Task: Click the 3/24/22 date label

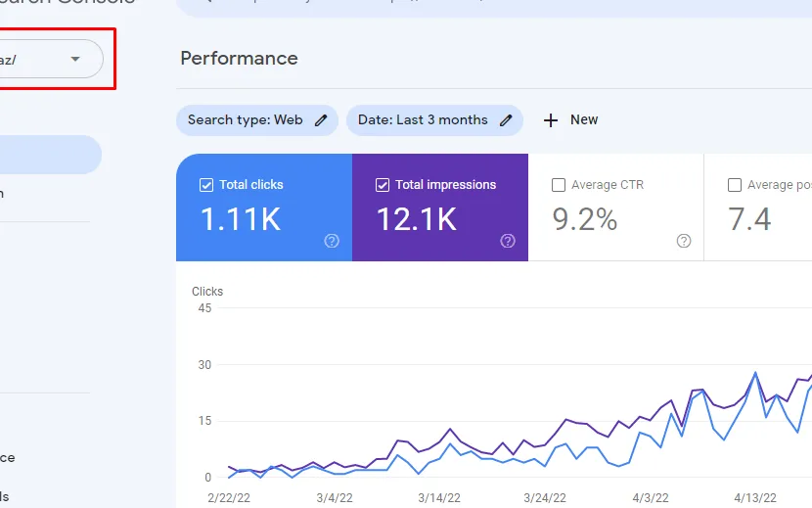Action: (545, 497)
